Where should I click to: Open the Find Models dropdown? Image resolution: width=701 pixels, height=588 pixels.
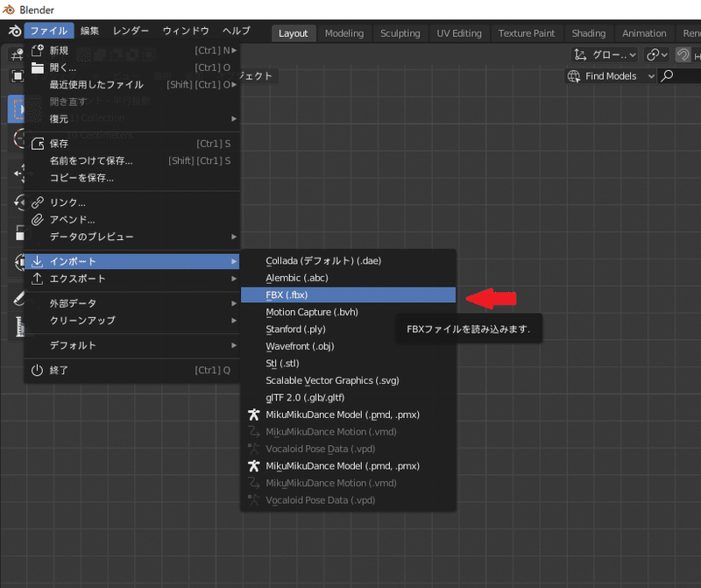click(611, 76)
